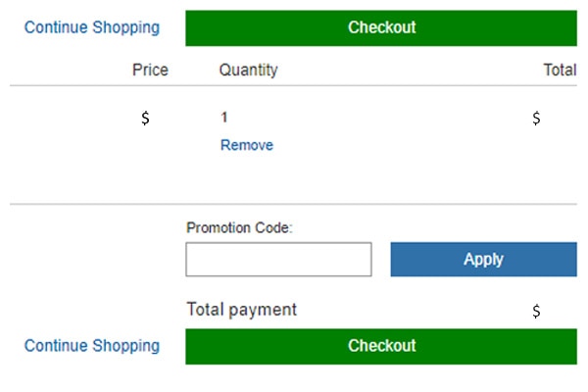
Task: Focus the Promotion Code text box
Action: pyautogui.click(x=278, y=260)
